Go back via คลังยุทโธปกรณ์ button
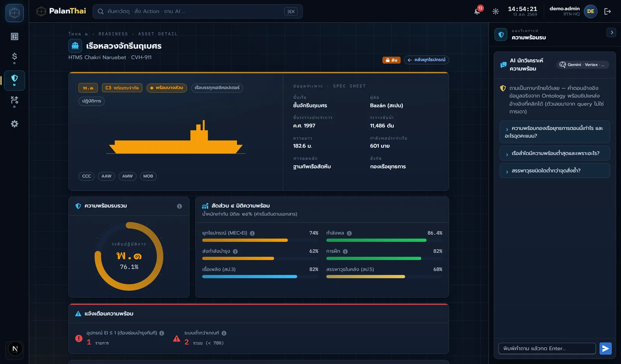This screenshot has height=364, width=621. click(x=427, y=60)
